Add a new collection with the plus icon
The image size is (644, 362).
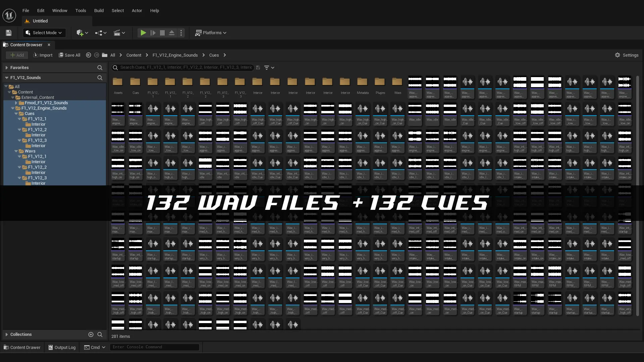(x=91, y=335)
